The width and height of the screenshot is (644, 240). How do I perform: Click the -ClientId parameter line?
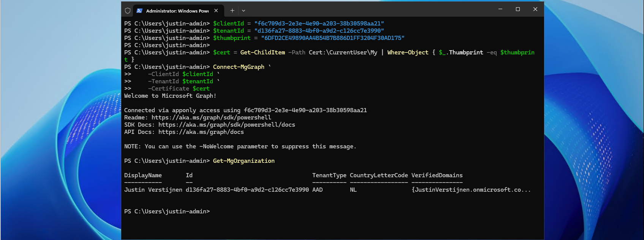[x=184, y=74]
